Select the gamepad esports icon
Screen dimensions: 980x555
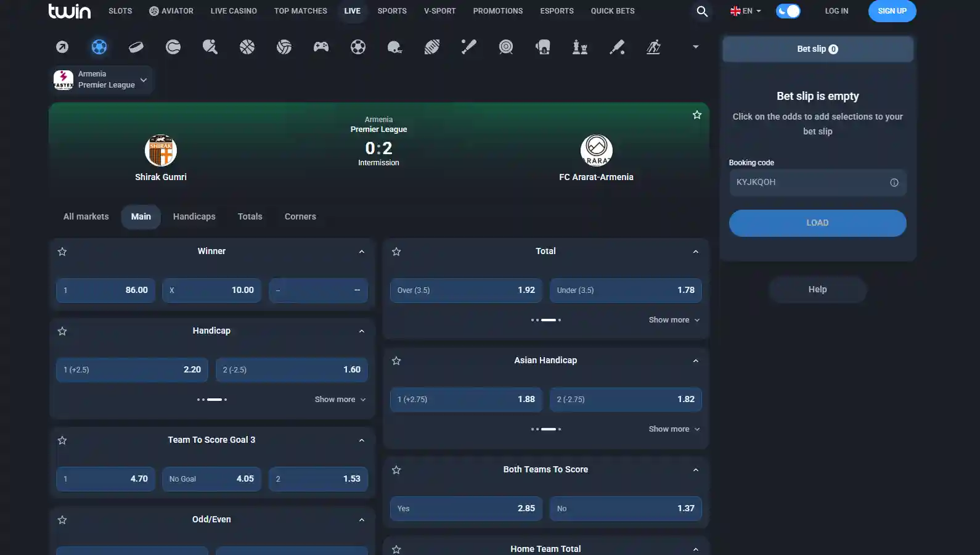pyautogui.click(x=321, y=47)
